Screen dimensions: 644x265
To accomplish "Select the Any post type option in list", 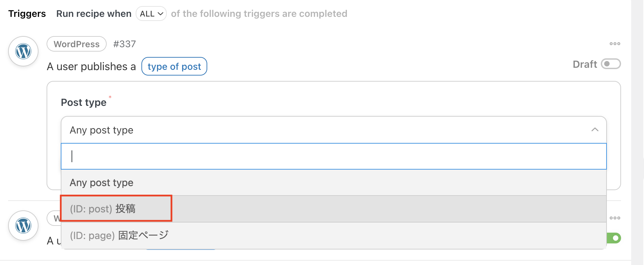I will pos(333,182).
